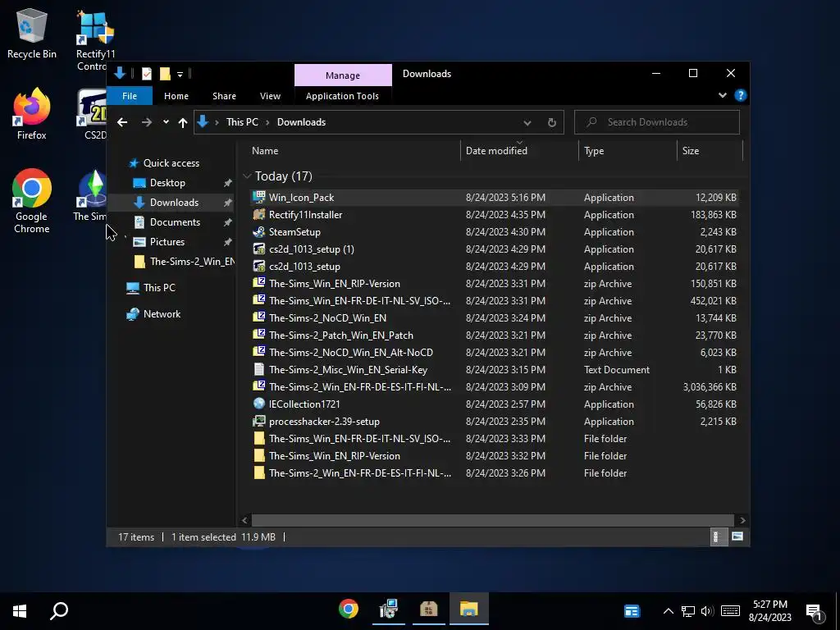Image resolution: width=840 pixels, height=630 pixels.
Task: Select Rectify11Installer application icon
Action: (x=258, y=214)
